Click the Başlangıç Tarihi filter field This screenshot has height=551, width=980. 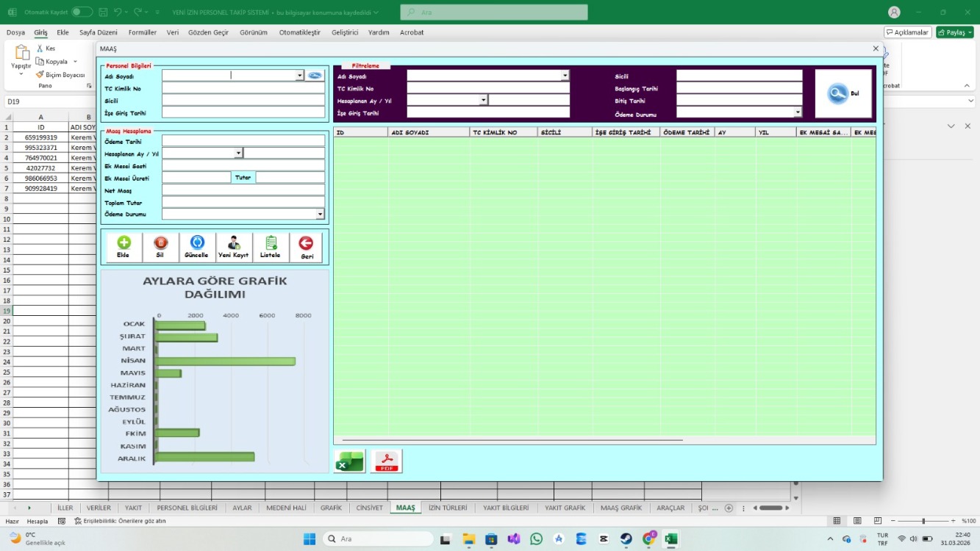coord(740,88)
